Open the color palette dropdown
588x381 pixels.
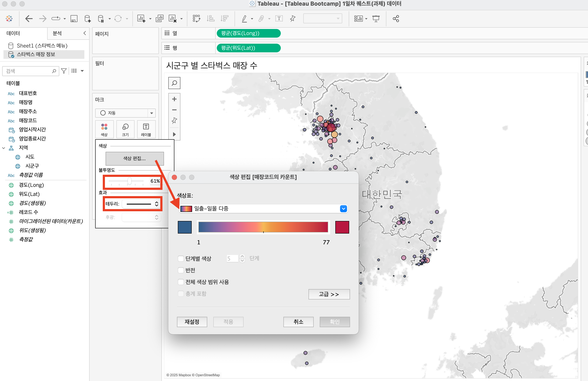click(343, 209)
